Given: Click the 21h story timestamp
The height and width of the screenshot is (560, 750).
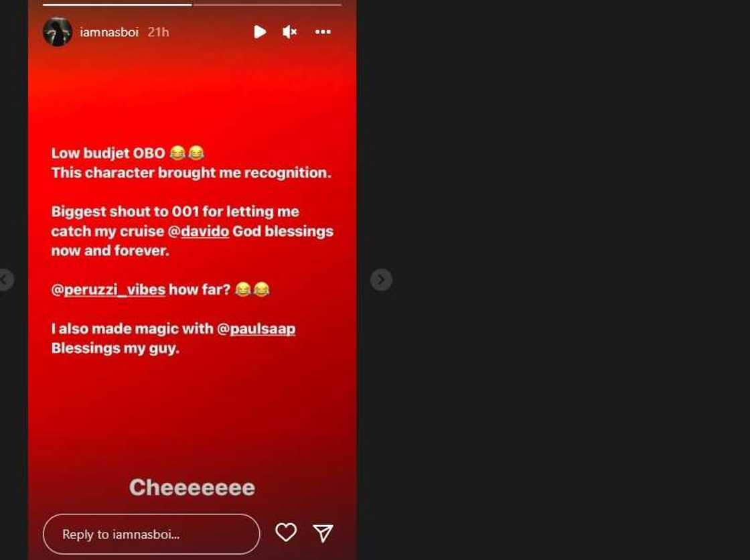Looking at the screenshot, I should point(158,32).
